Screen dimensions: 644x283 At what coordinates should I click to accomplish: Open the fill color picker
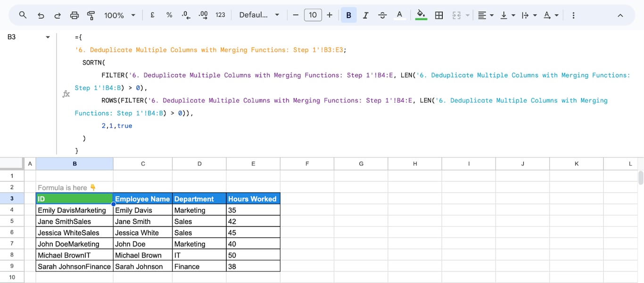[421, 15]
